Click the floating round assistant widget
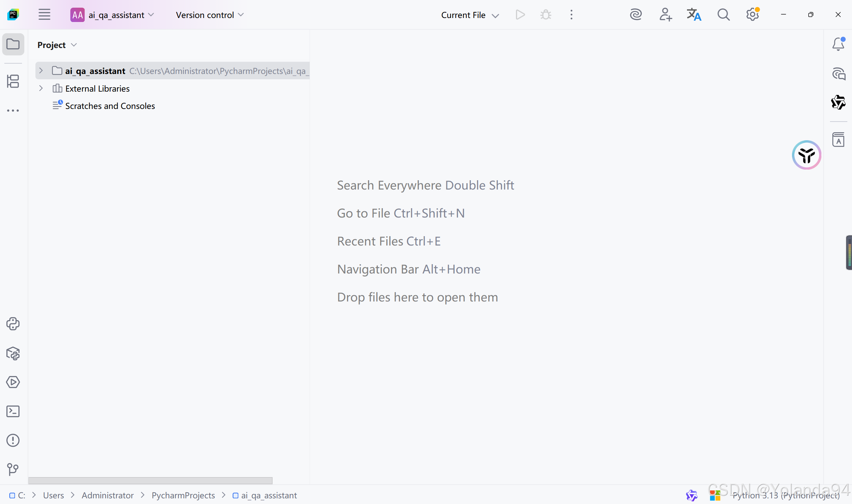Image resolution: width=852 pixels, height=504 pixels. pyautogui.click(x=806, y=155)
